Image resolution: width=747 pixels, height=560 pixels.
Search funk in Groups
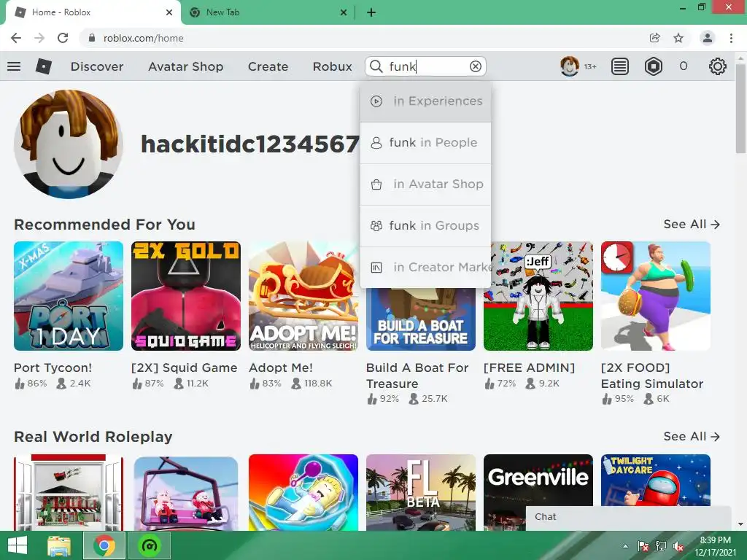pyautogui.click(x=426, y=226)
